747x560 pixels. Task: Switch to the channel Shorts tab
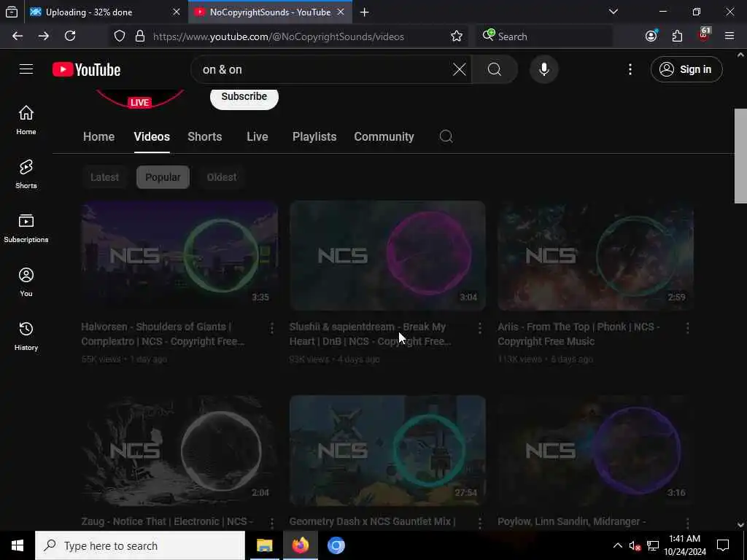point(205,136)
